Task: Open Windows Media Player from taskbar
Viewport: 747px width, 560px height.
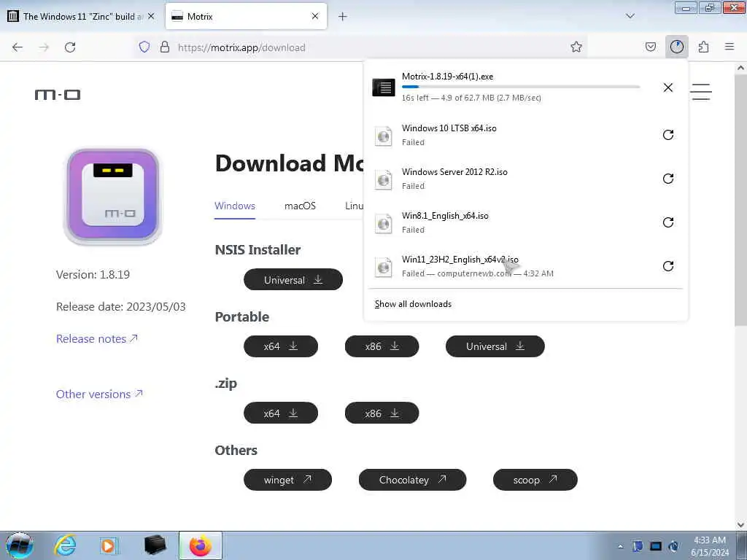Action: coord(109,545)
